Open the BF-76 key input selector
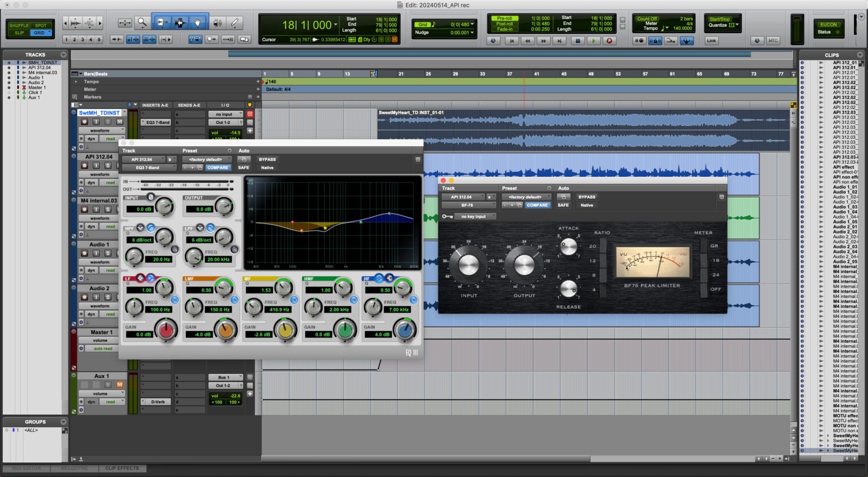This screenshot has height=477, width=868. [x=475, y=216]
